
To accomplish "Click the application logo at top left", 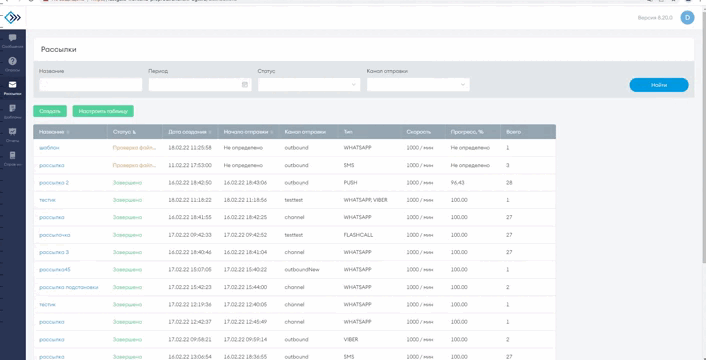I will (x=13, y=18).
